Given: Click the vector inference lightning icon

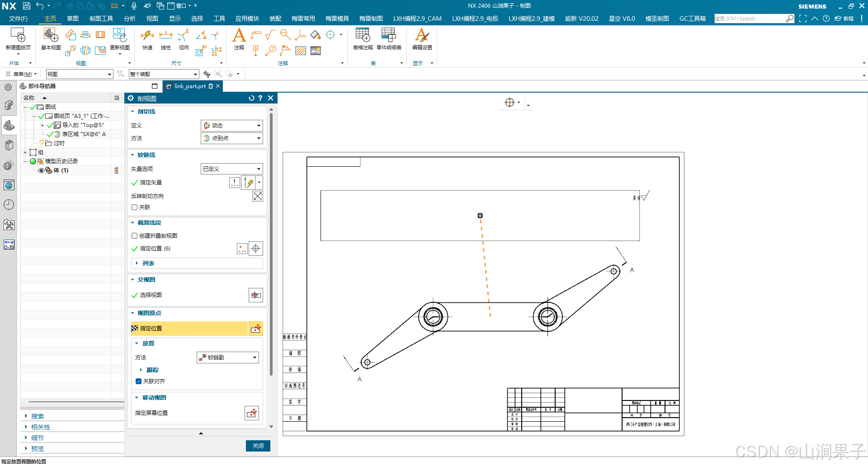Looking at the screenshot, I should [x=249, y=183].
